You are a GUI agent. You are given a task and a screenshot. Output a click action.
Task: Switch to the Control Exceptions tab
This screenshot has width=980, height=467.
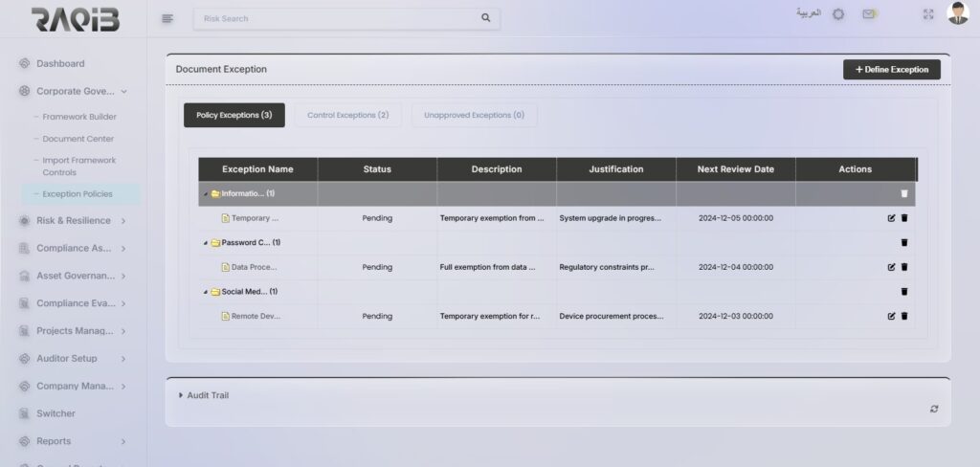pyautogui.click(x=347, y=115)
